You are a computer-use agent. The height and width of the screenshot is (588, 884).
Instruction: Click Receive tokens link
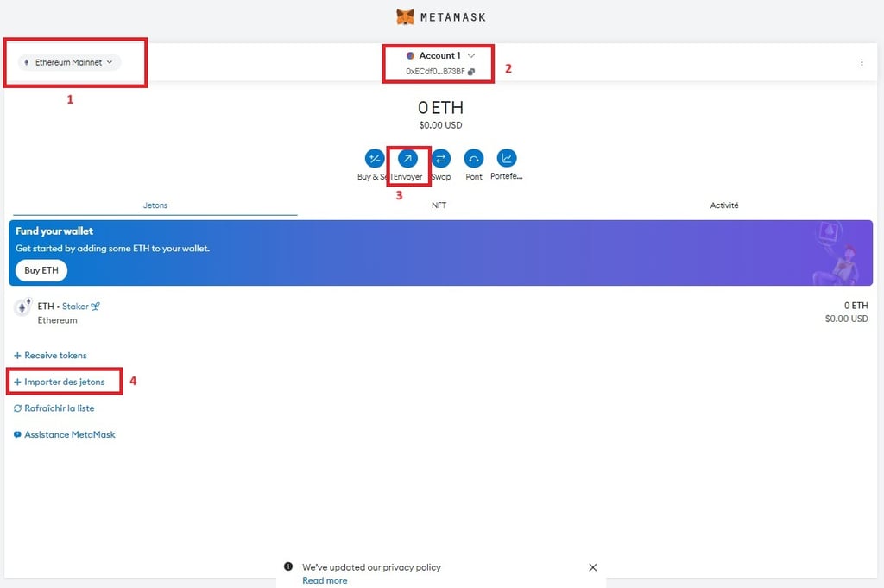(x=50, y=356)
